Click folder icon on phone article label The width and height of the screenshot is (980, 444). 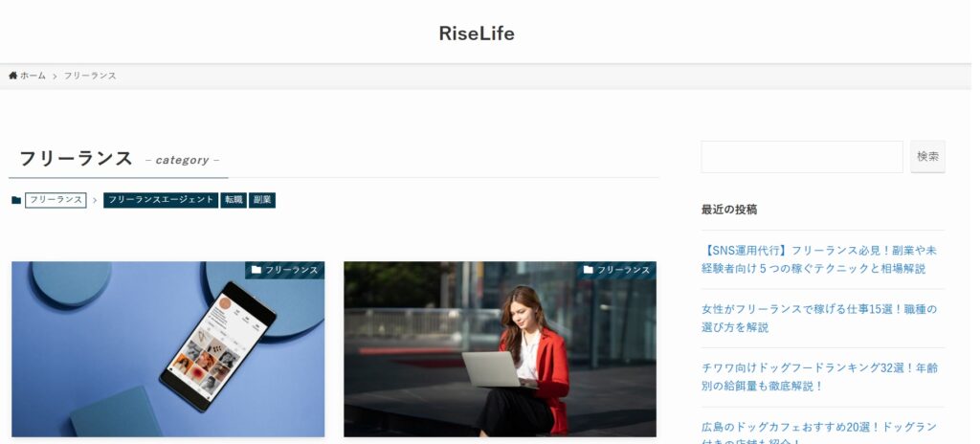click(x=256, y=270)
